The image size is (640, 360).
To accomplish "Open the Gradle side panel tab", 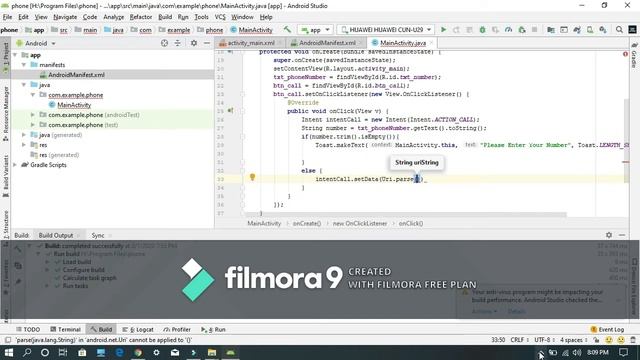I will tap(634, 56).
